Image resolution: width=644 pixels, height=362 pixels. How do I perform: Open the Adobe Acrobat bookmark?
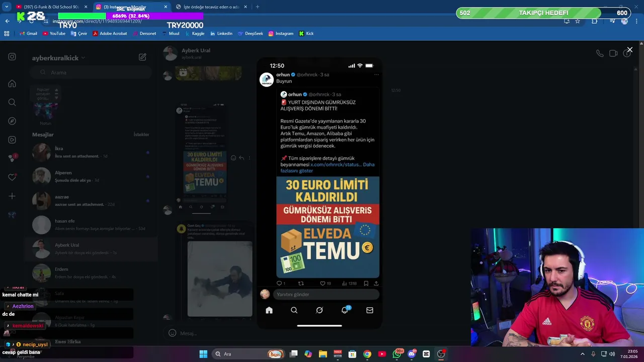tap(110, 34)
